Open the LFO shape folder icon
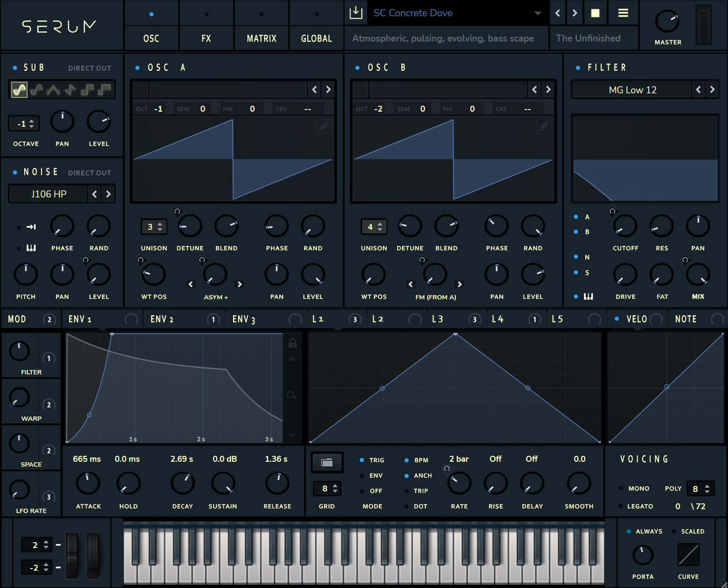The image size is (728, 588). [327, 462]
